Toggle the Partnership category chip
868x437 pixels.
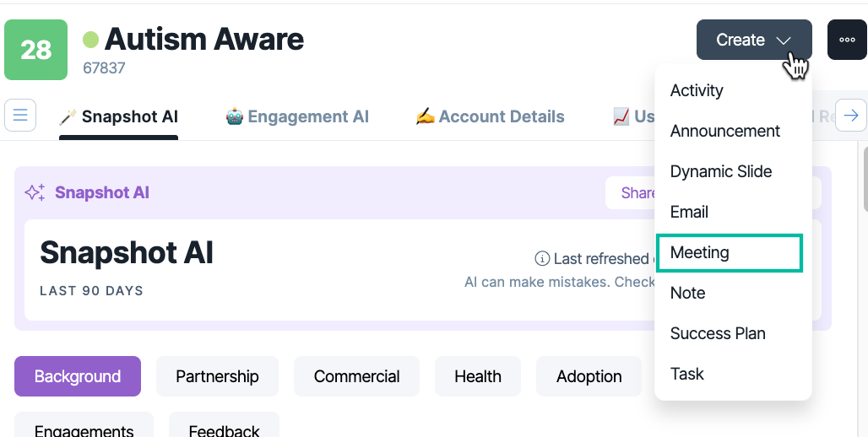(x=217, y=376)
